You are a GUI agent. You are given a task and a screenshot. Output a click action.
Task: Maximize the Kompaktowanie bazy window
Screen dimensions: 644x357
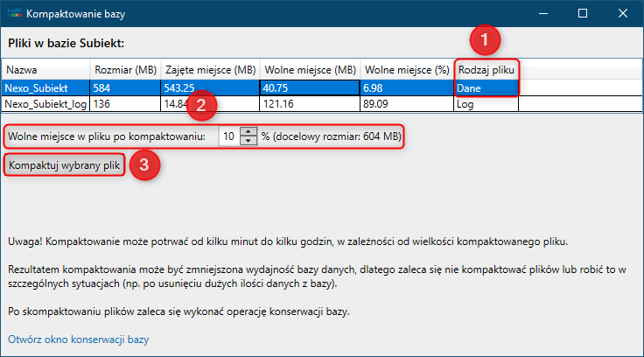pyautogui.click(x=583, y=13)
